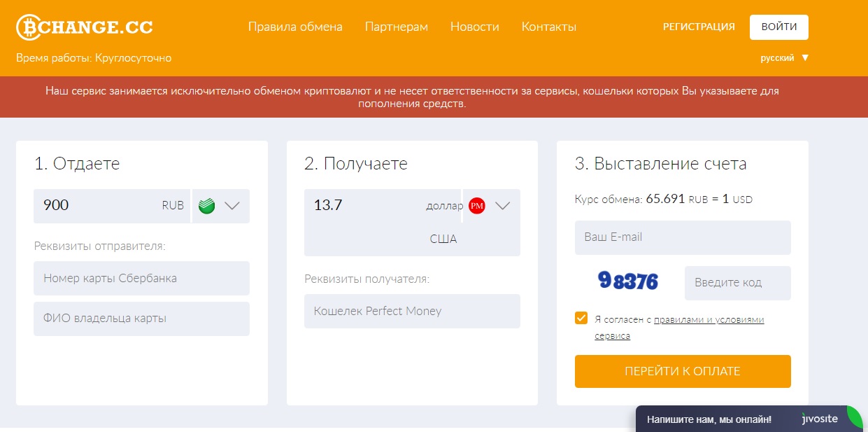Open the Новости section

474,27
